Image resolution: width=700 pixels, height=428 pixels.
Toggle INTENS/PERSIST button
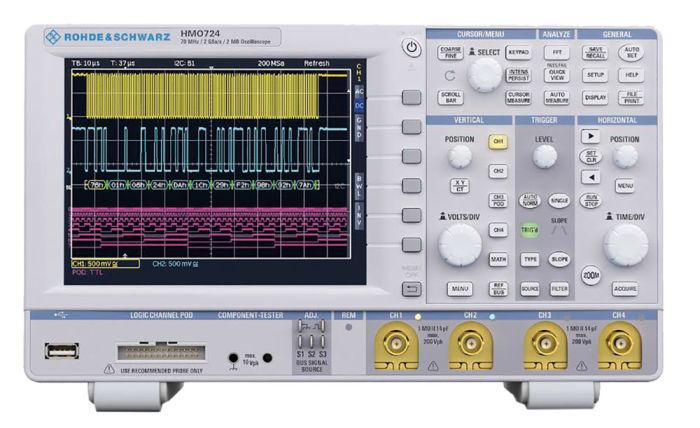518,75
